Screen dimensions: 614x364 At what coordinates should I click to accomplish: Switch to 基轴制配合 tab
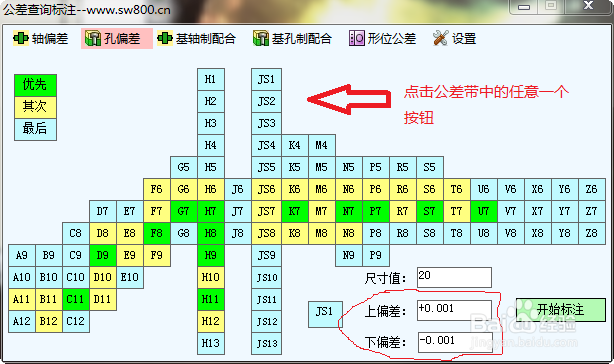click(x=197, y=39)
